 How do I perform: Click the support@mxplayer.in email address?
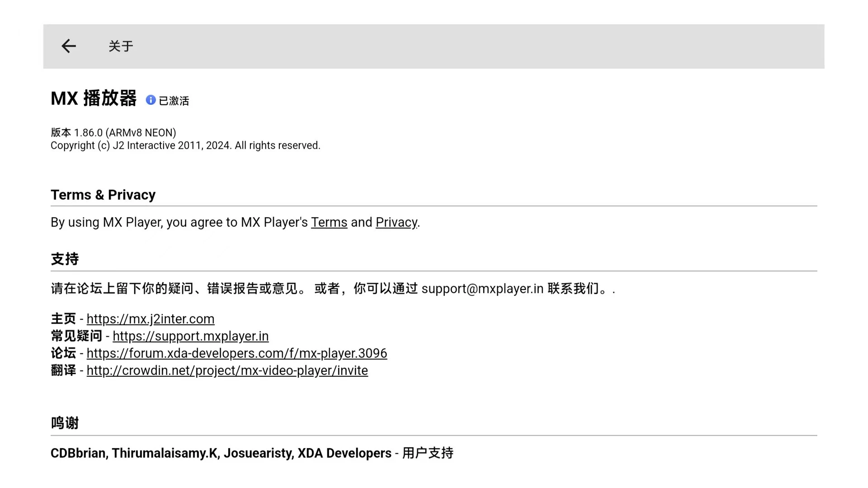[x=482, y=289]
